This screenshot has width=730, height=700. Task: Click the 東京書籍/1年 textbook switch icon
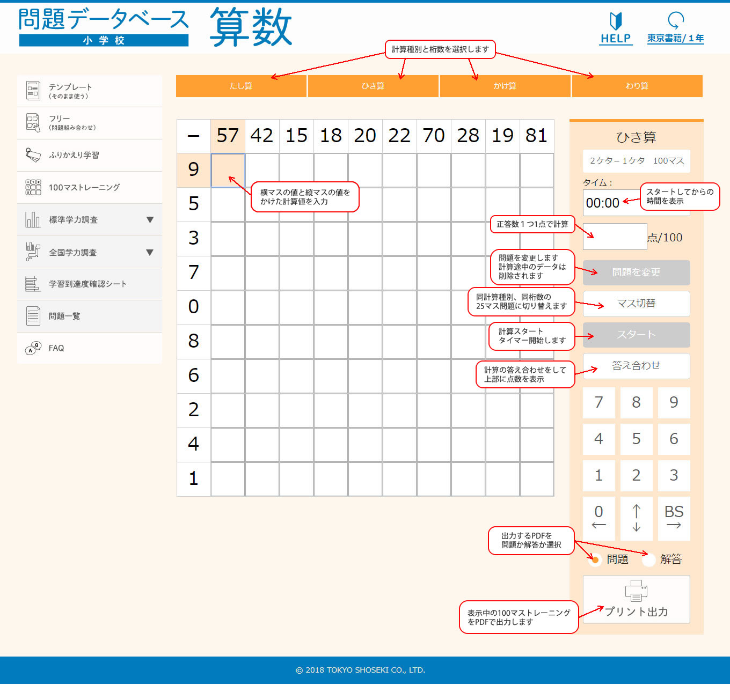(676, 20)
